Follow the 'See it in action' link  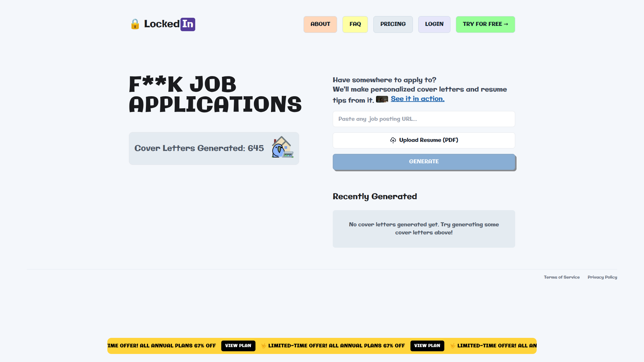pos(417,99)
